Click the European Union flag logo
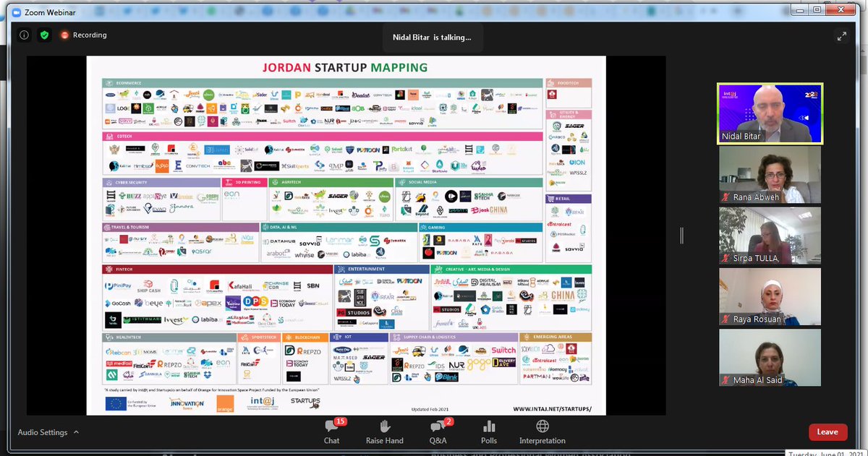 114,404
